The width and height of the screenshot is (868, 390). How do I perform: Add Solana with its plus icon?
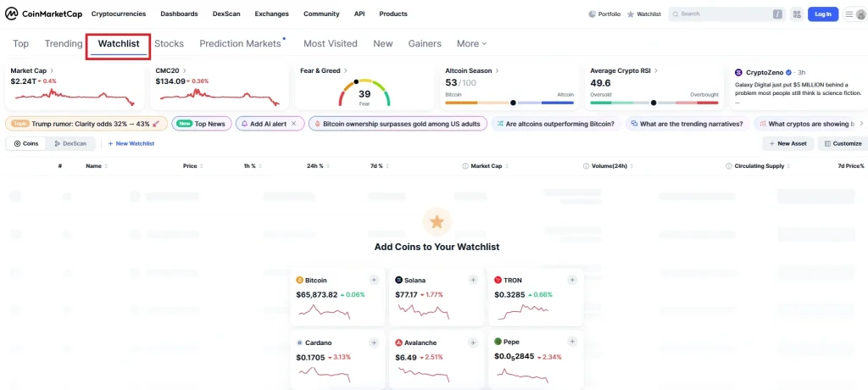(473, 281)
